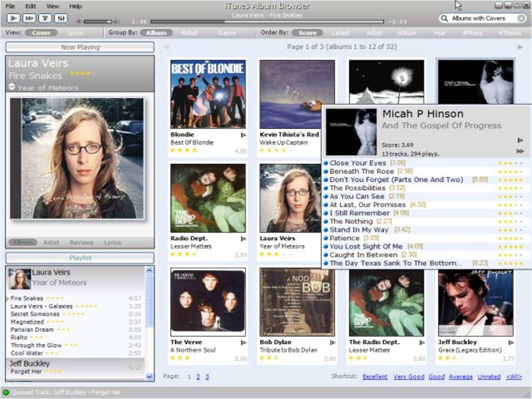Order albums by #Plays
The width and height of the screenshot is (532, 399).
(472, 33)
